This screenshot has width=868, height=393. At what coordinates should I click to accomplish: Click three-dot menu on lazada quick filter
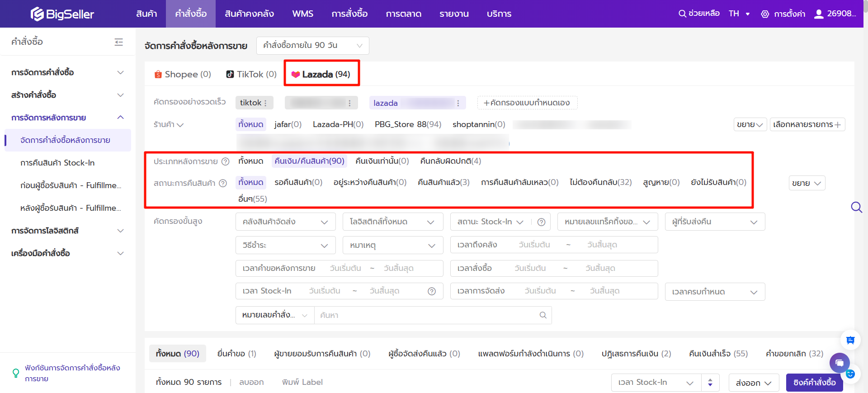click(x=458, y=103)
